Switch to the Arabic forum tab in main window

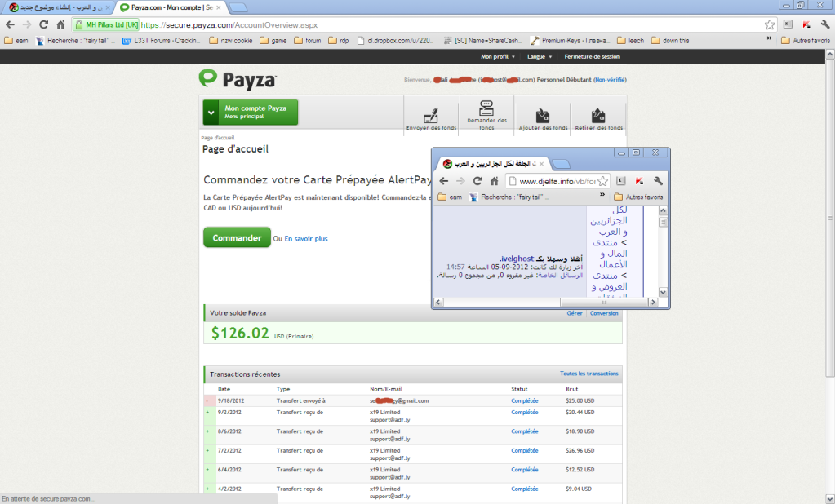point(60,7)
